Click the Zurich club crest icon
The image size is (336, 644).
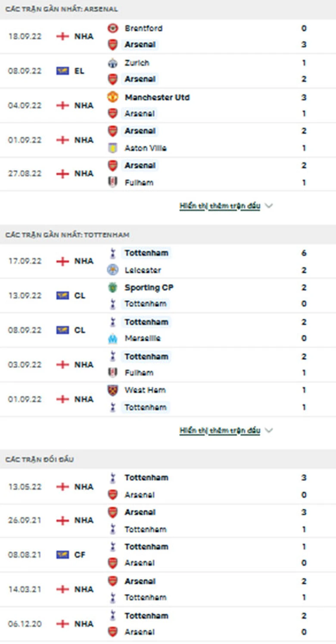(112, 63)
